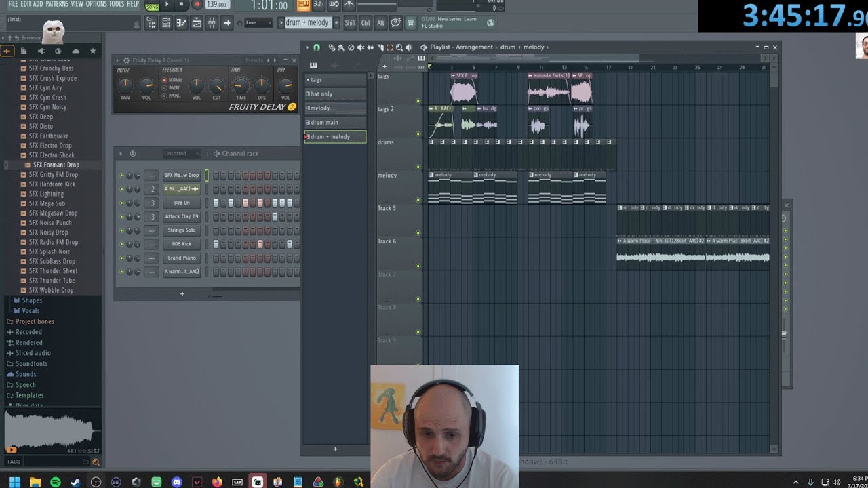
Task: Mute the Grand Piano channel via green LED
Action: [x=121, y=258]
